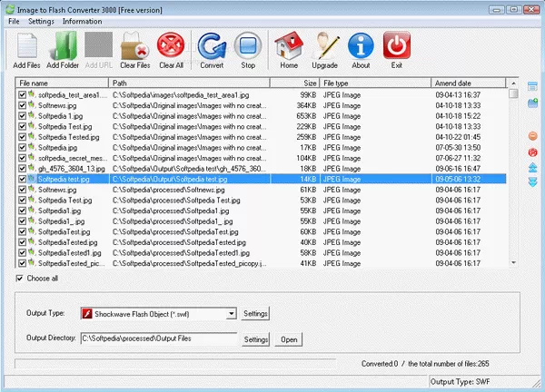Select the Softpedia.jpg 17KB row
The image size is (545, 392).
(261, 148)
